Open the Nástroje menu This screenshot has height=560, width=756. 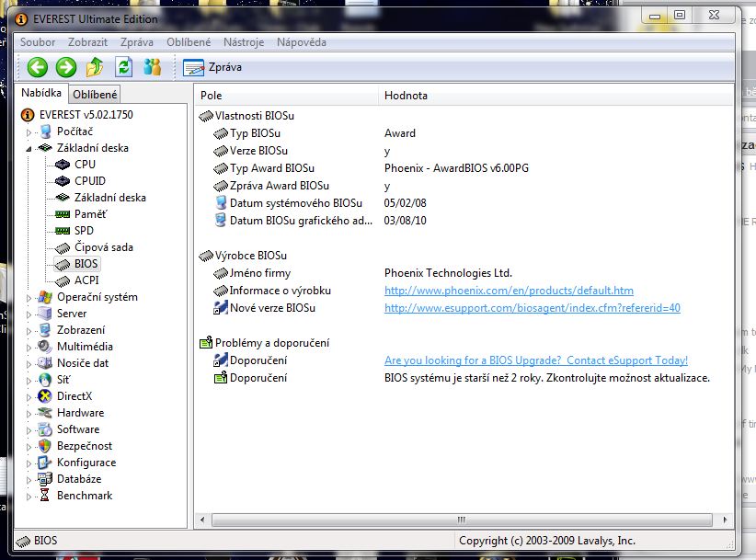click(244, 42)
